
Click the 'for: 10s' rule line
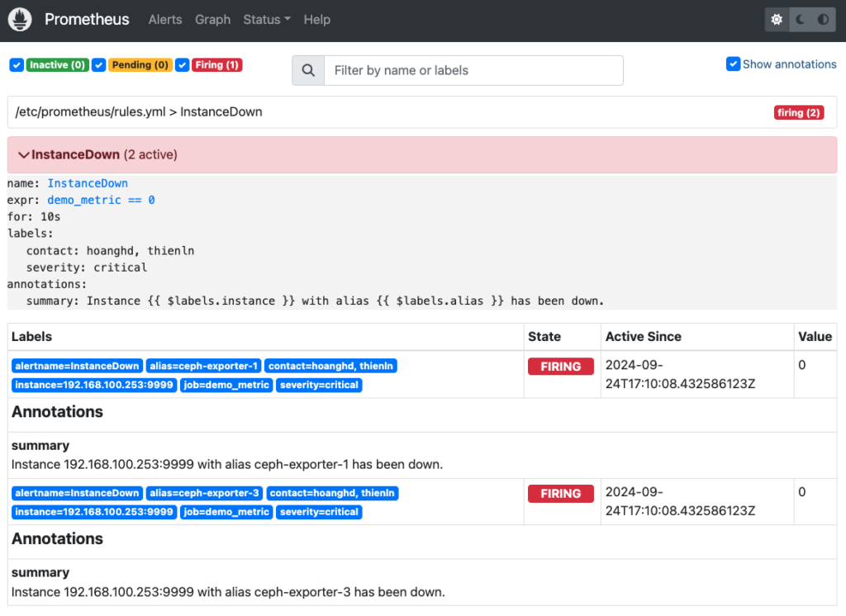pyautogui.click(x=33, y=217)
